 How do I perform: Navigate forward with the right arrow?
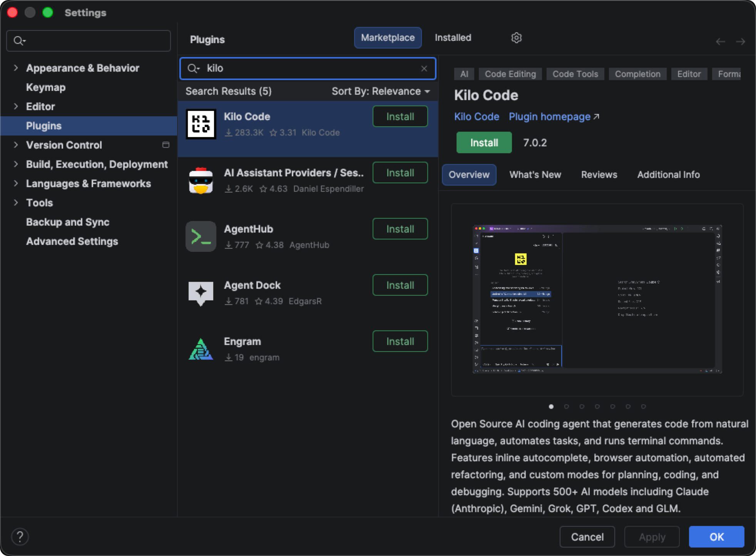click(741, 41)
